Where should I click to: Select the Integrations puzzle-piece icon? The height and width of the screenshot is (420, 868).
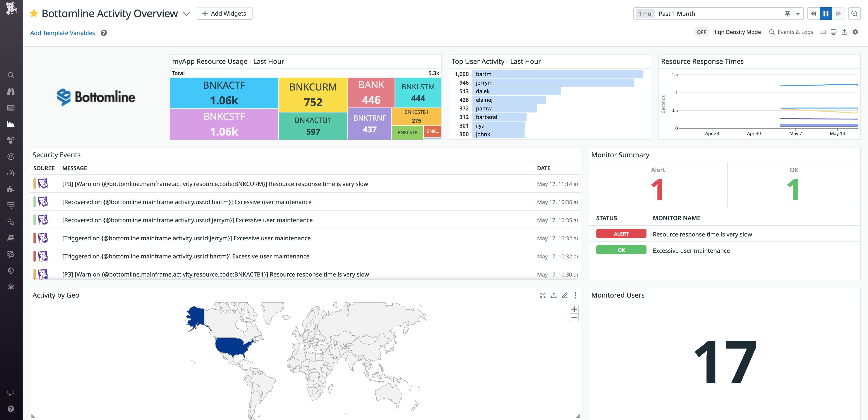tap(11, 189)
